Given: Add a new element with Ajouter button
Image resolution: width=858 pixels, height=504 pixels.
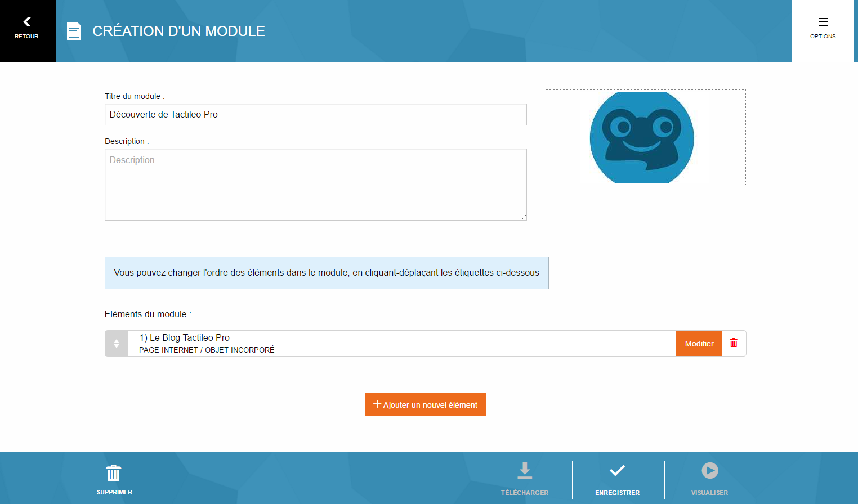Looking at the screenshot, I should tap(425, 404).
